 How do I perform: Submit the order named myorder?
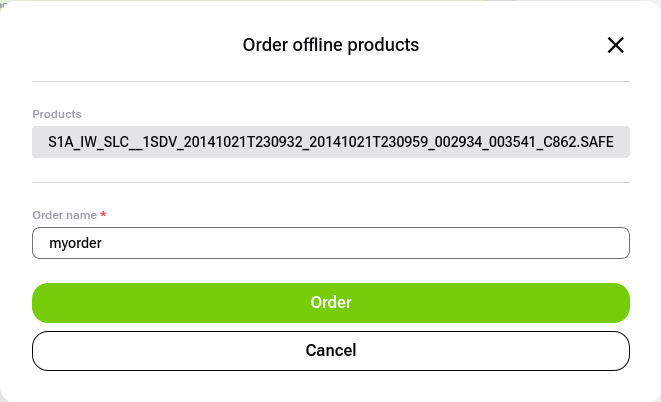[x=331, y=302]
